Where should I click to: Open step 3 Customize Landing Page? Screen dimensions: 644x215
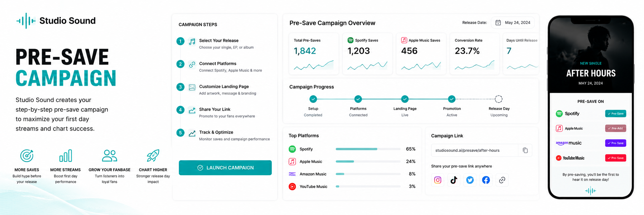click(x=224, y=90)
